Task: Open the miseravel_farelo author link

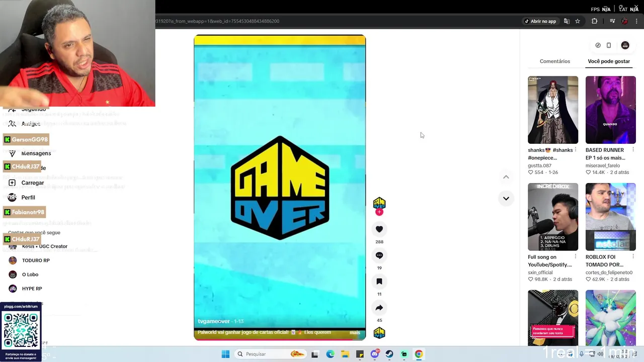Action: pyautogui.click(x=603, y=165)
